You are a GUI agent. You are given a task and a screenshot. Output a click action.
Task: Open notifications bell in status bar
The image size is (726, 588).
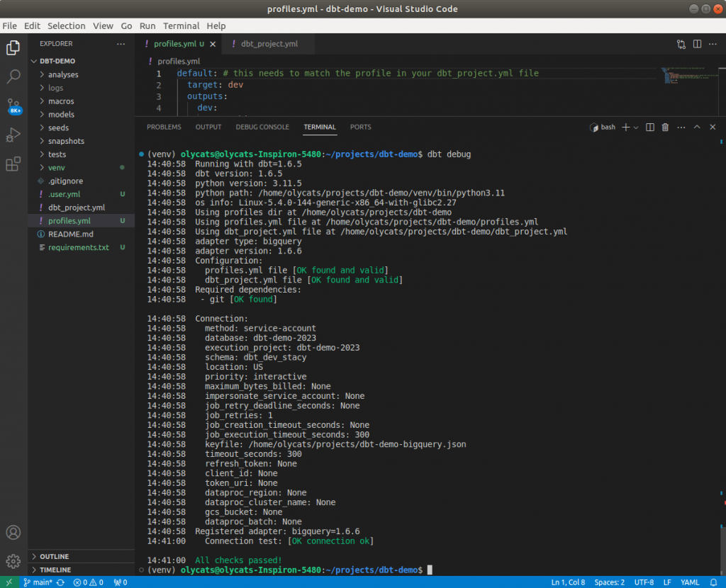click(713, 582)
